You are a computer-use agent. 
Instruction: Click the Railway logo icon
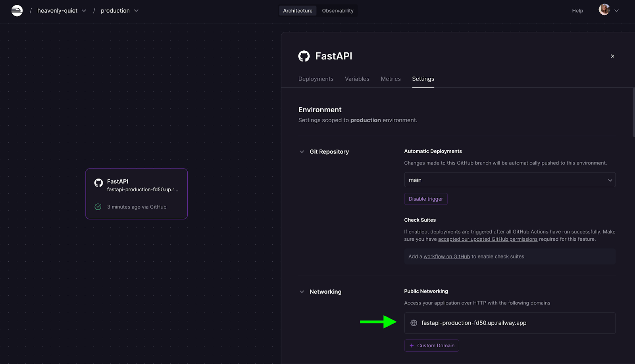point(17,11)
